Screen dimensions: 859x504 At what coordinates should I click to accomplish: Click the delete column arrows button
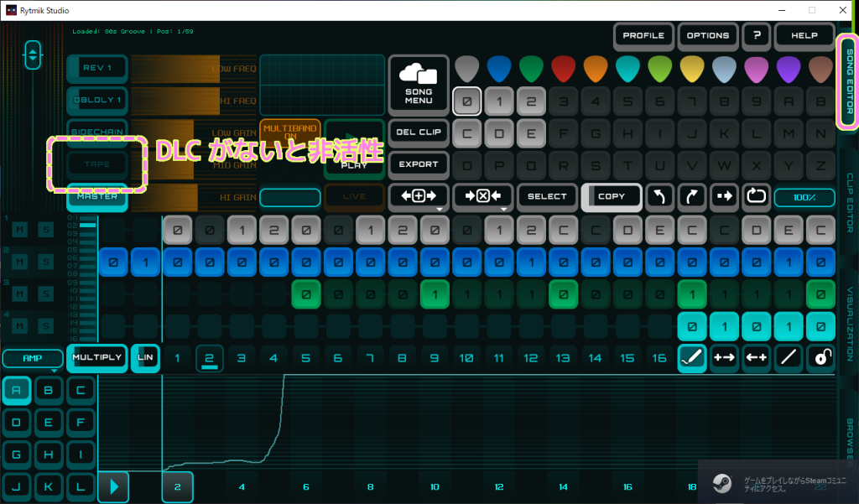tap(482, 197)
